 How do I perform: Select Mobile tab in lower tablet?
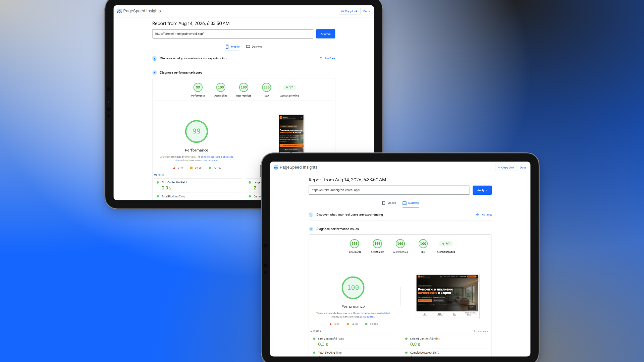[389, 203]
